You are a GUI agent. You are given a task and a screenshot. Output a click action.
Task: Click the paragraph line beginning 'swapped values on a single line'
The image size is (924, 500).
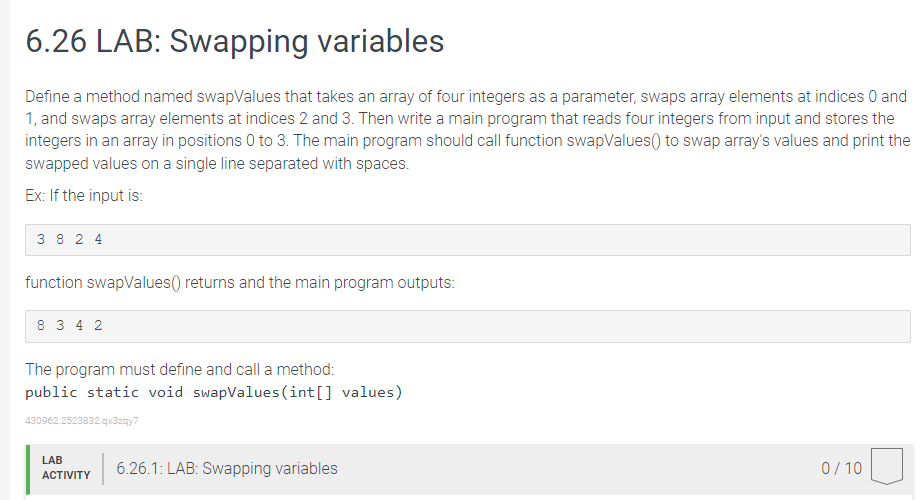pos(217,164)
